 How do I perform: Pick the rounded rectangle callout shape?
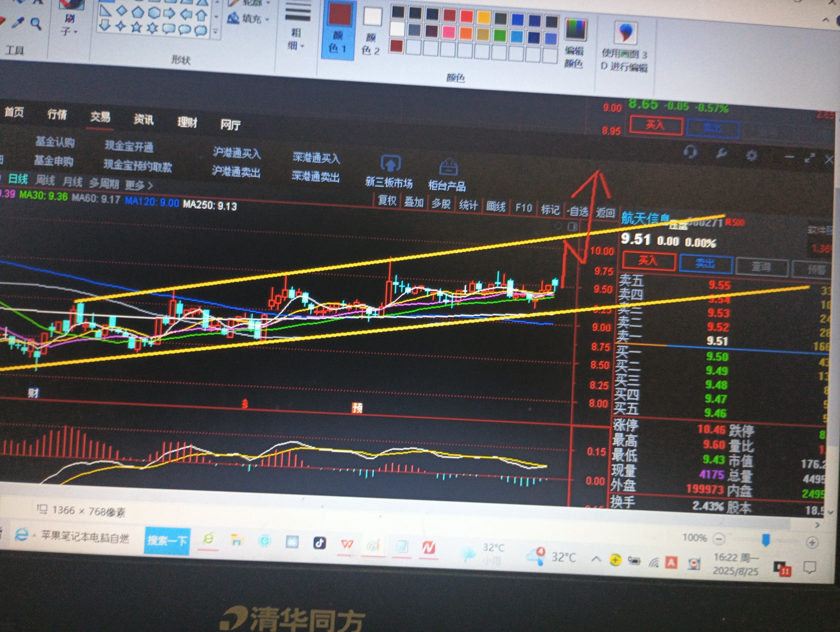pyautogui.click(x=169, y=29)
